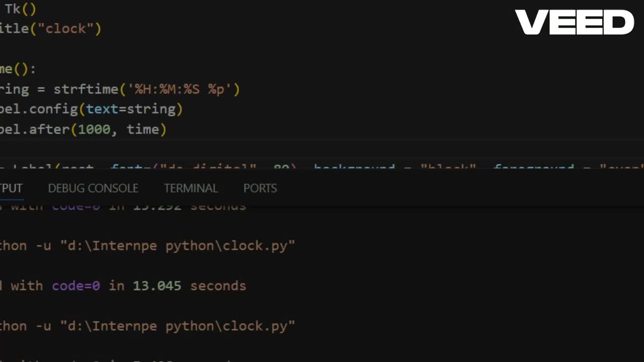Click the VEED logo watermark
Image resolution: width=644 pixels, height=362 pixels.
[x=574, y=23]
